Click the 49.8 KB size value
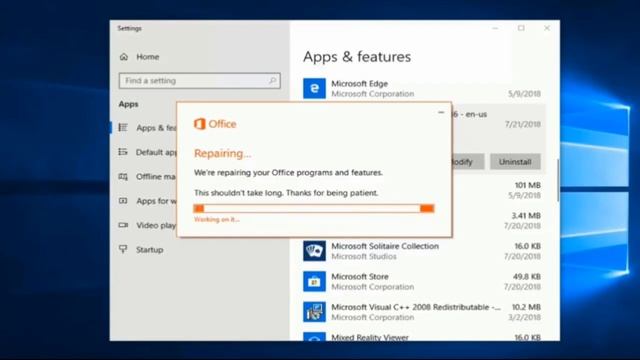Viewport: 640px width, 360px height. 527,277
